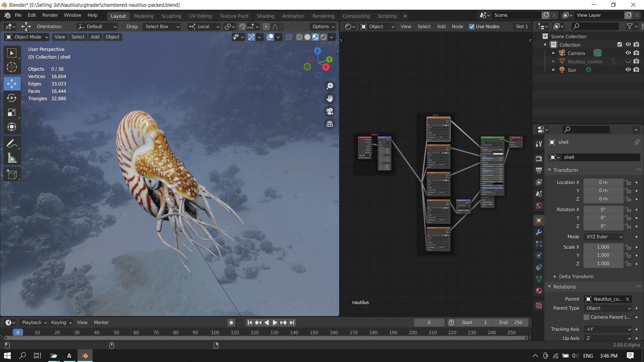This screenshot has width=644, height=362.
Task: Toggle Collection visibility eye icon
Action: tap(628, 45)
